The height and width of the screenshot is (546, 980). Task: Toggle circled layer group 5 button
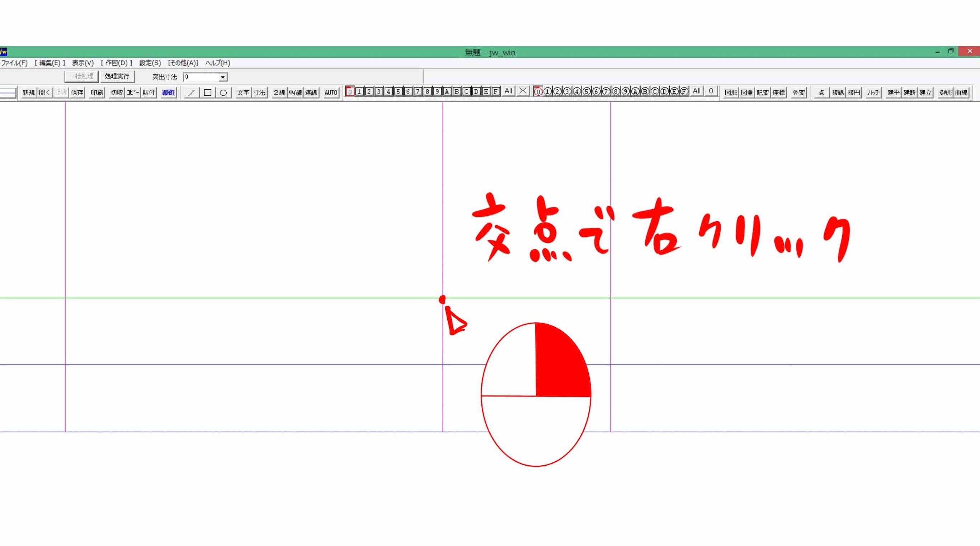pos(586,91)
